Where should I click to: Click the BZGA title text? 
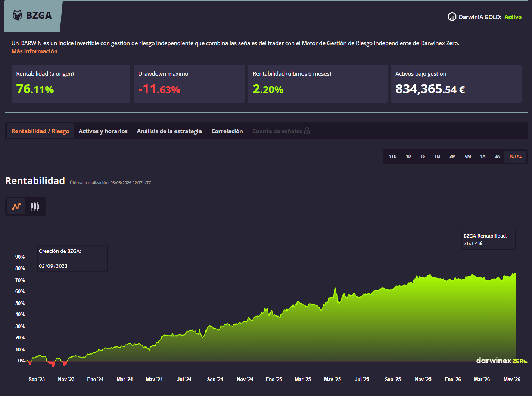[39, 15]
